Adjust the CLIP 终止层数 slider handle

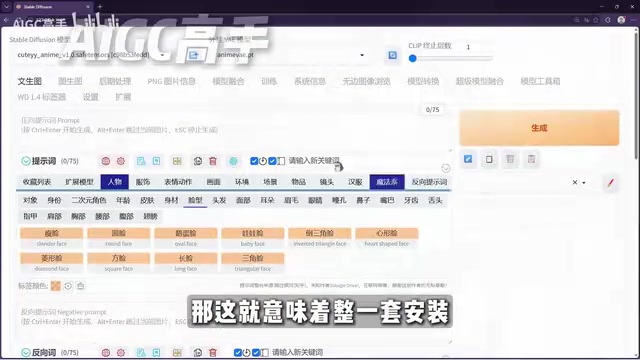point(413,58)
